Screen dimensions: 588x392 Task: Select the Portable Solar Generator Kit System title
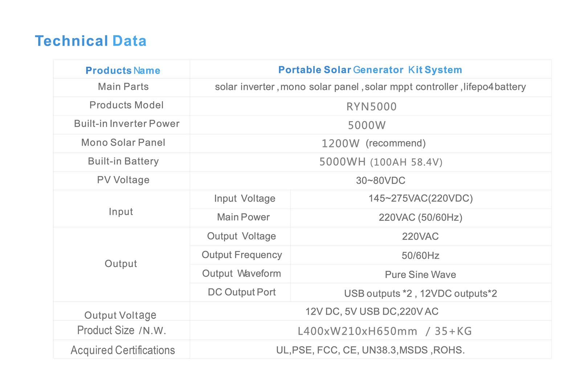coord(370,70)
